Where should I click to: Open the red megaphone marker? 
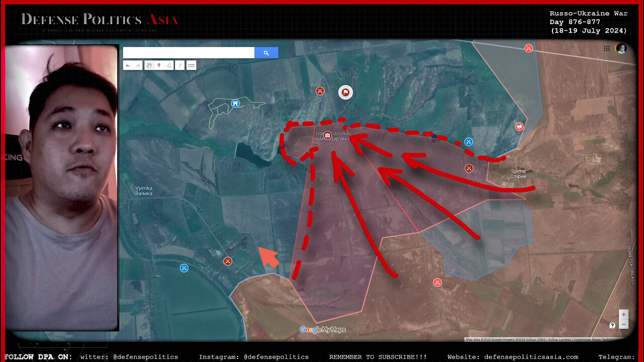point(519,127)
